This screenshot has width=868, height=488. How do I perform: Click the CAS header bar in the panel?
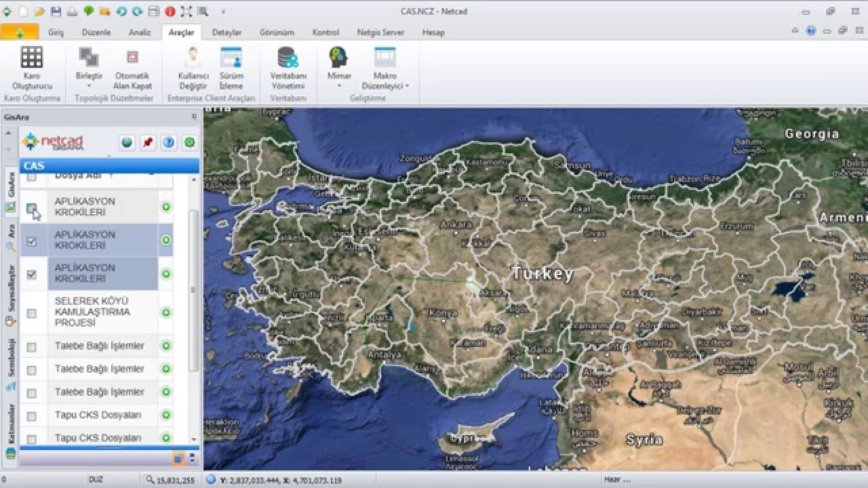(x=110, y=166)
